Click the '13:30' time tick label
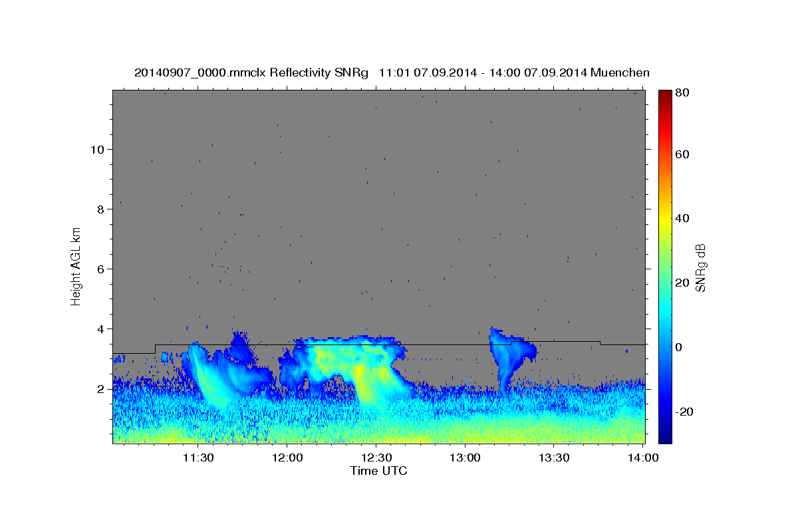Image resolution: width=798 pixels, height=532 pixels. [x=553, y=458]
